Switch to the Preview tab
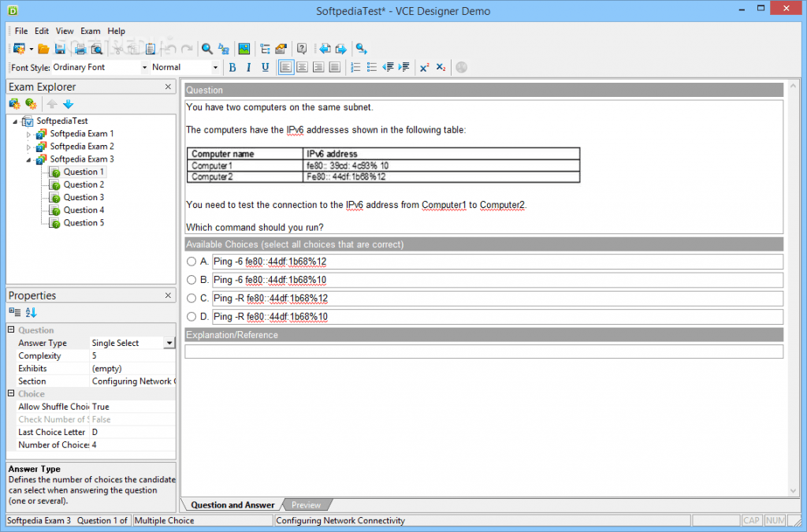The image size is (807, 532). click(307, 504)
